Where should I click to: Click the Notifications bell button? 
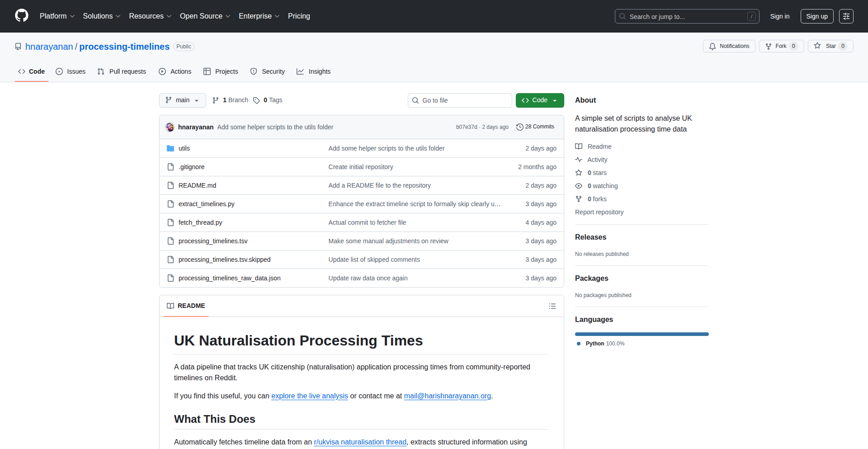pyautogui.click(x=729, y=46)
